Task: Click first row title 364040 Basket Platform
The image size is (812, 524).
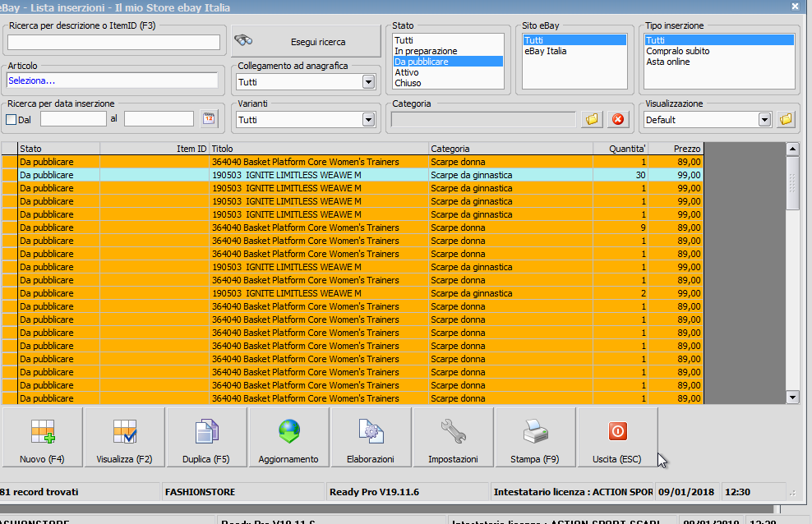Action: pos(306,162)
